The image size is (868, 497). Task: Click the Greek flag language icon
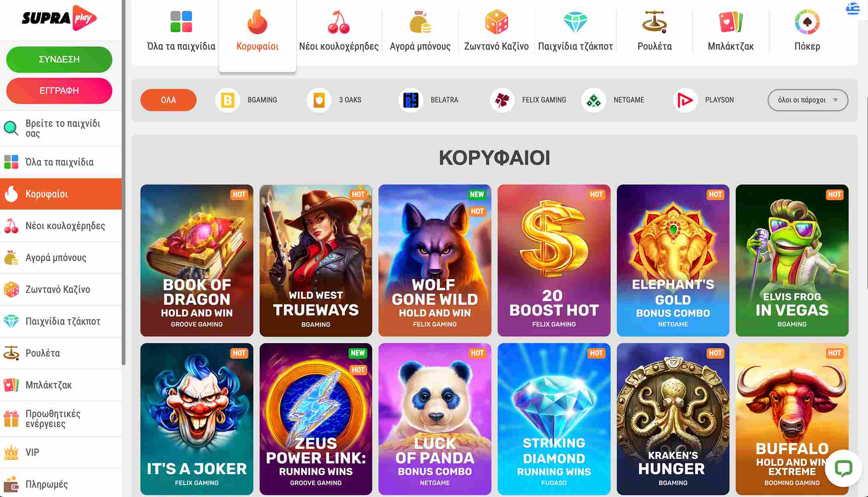[x=852, y=8]
